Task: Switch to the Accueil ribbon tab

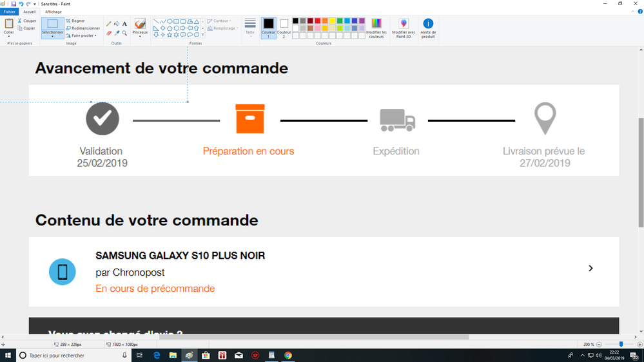Action: tap(29, 12)
